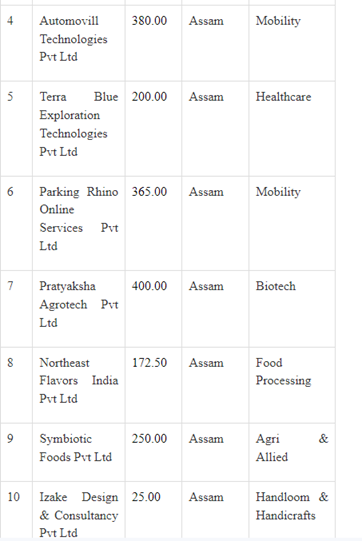Click the 400.00 amount cell
Image resolution: width=362 pixels, height=541 pixels.
click(153, 309)
